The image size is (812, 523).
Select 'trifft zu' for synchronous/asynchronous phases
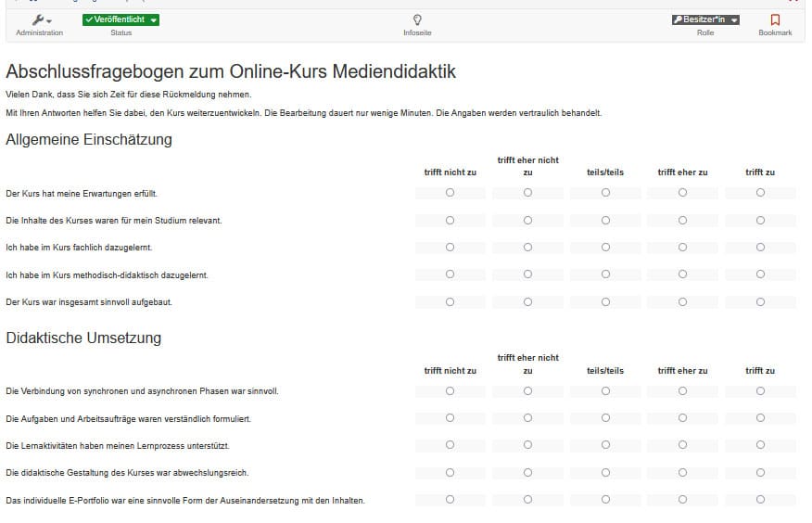(x=760, y=391)
